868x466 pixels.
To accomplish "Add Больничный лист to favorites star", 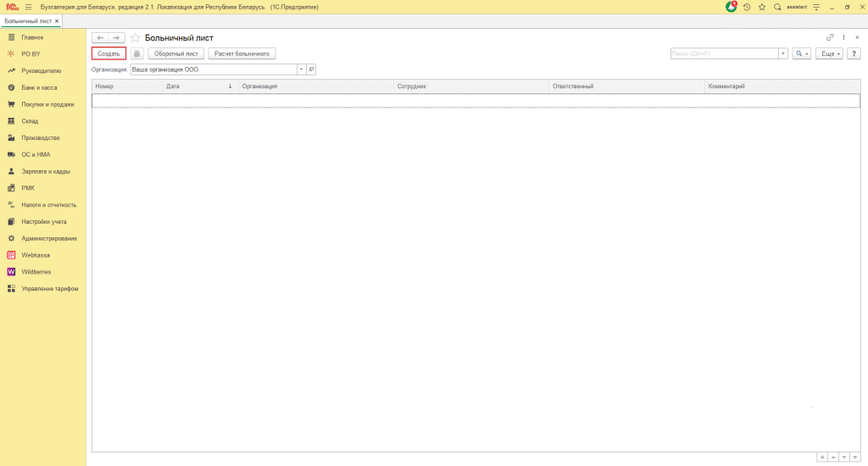I will [135, 38].
